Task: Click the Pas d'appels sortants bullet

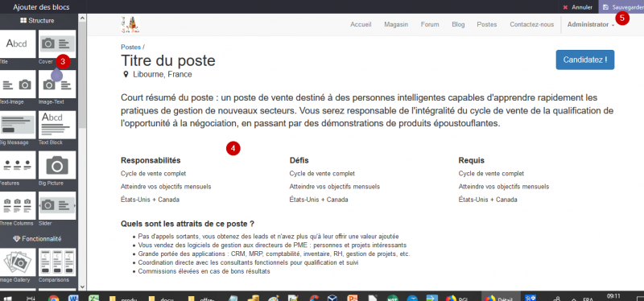Action: 268,237
